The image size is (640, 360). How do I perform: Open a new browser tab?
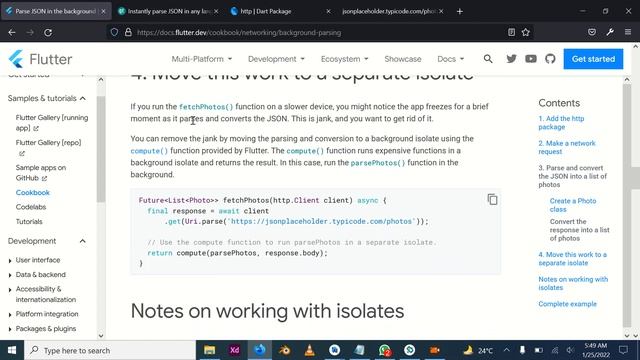coord(460,11)
